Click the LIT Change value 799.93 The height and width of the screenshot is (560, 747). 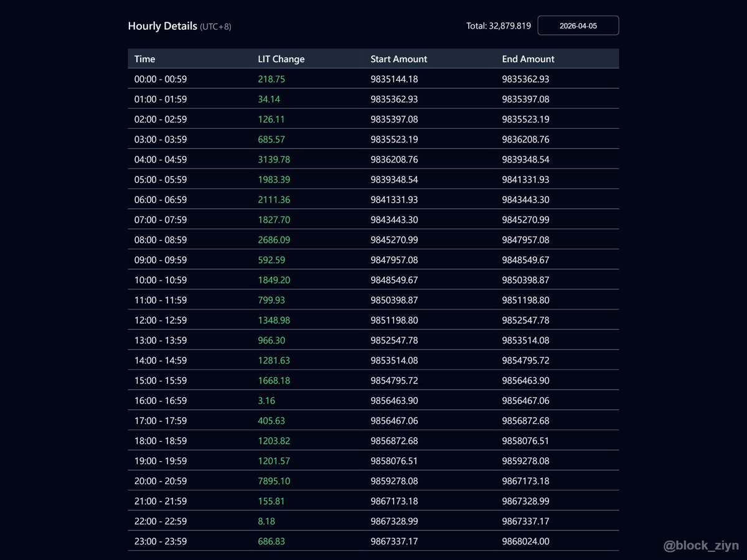(271, 300)
